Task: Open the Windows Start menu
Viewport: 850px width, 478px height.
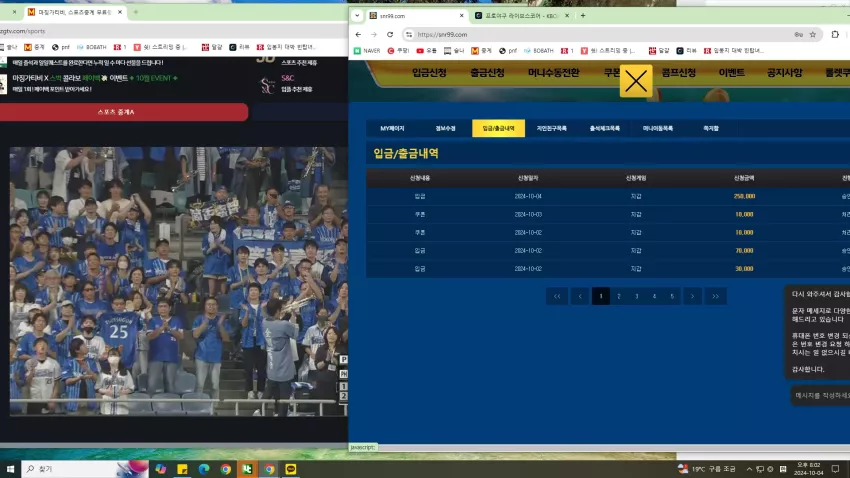Action: 10,469
